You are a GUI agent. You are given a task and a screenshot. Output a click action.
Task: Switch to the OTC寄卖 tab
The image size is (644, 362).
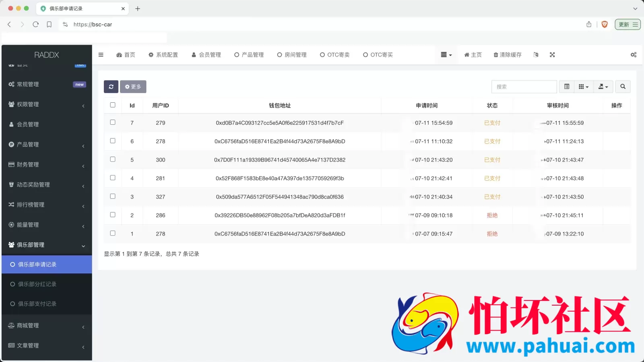335,55
